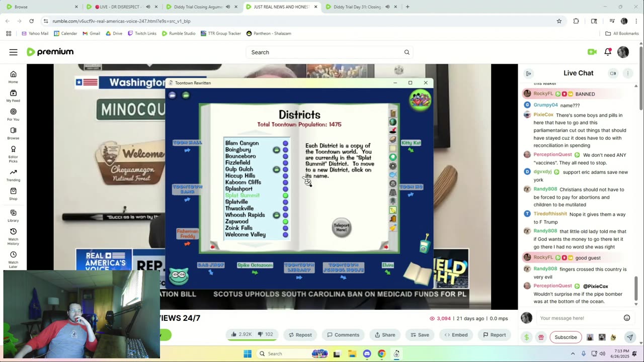Select Welcome Valley district
The height and width of the screenshot is (362, 644).
246,235
